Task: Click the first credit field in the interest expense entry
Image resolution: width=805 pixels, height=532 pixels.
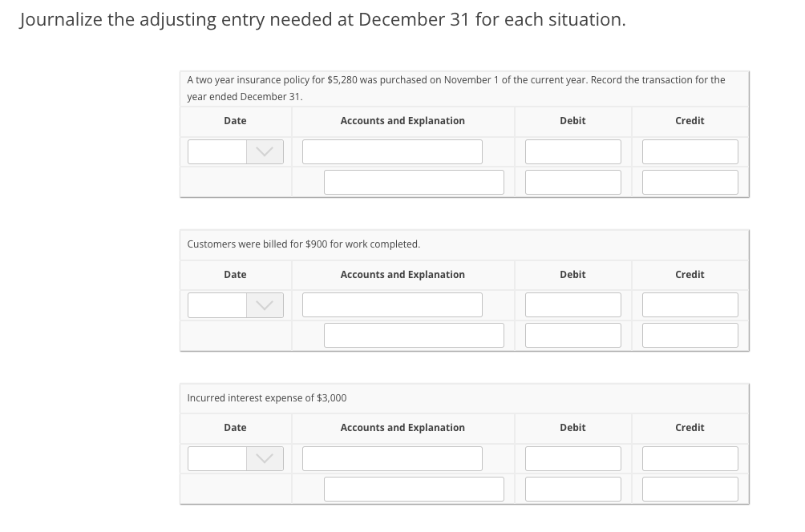Action: [x=690, y=457]
